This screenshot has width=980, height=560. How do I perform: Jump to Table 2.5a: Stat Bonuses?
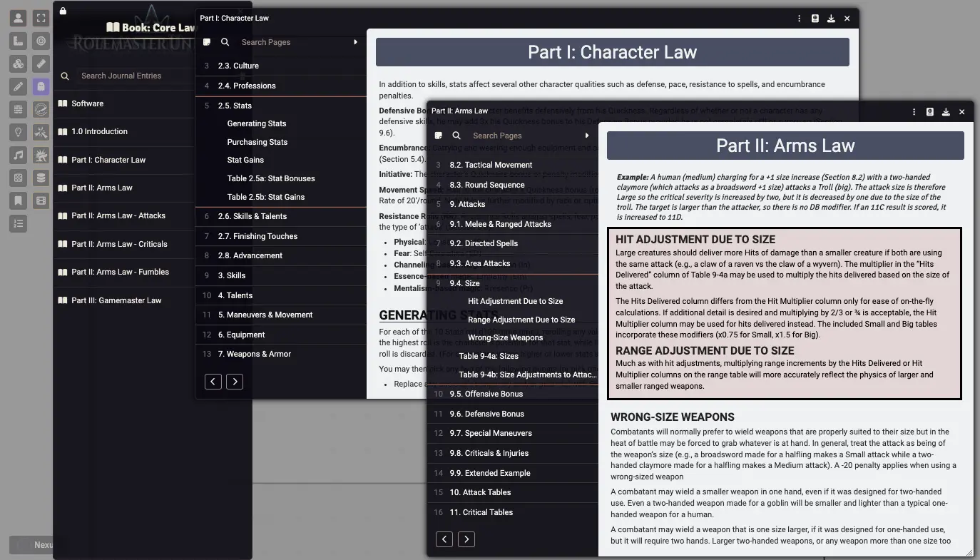(x=271, y=178)
